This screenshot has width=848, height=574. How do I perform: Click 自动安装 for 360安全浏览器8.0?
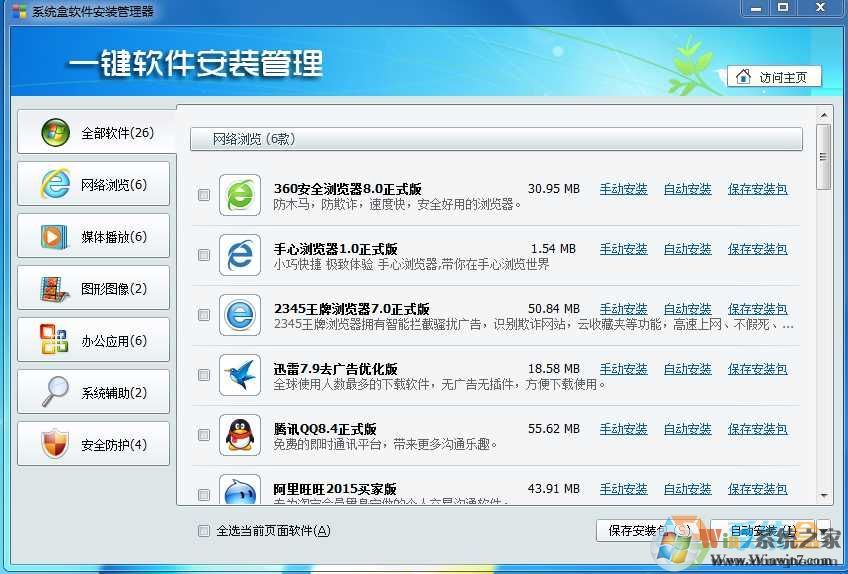pos(687,189)
